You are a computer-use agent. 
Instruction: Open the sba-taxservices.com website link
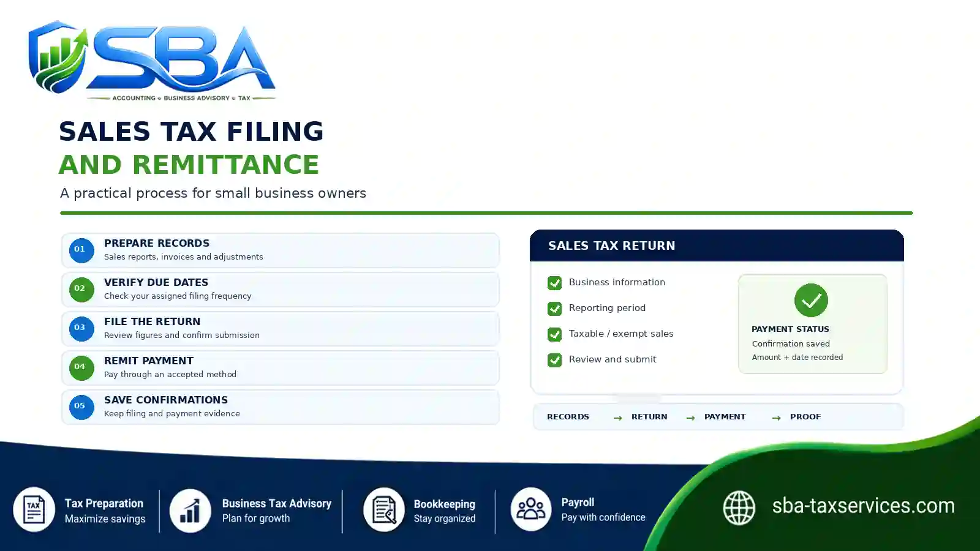(x=863, y=506)
